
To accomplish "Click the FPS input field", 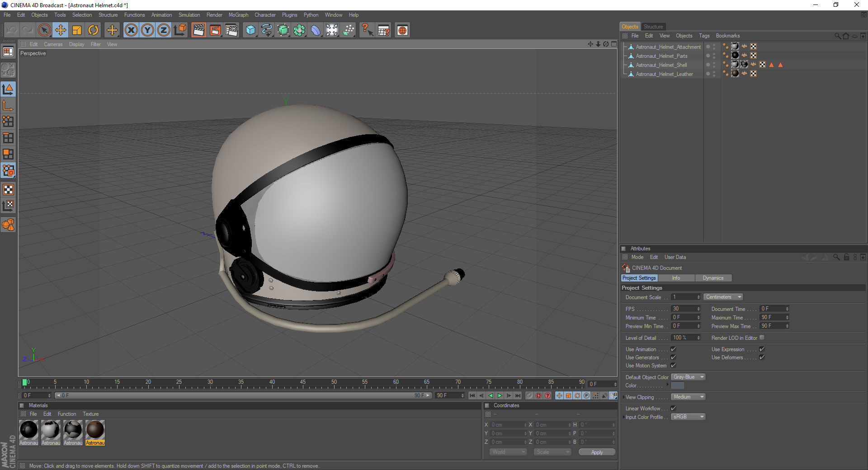I will [x=685, y=309].
